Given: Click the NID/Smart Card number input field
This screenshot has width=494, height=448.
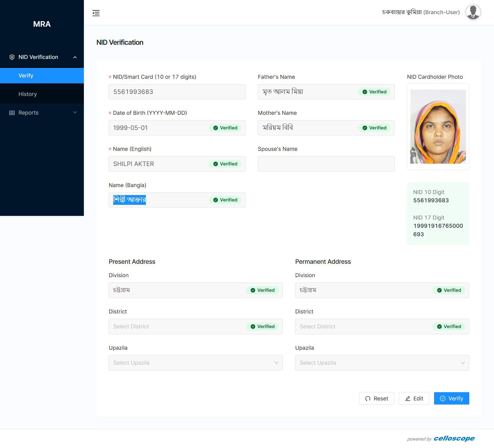Looking at the screenshot, I should (177, 92).
